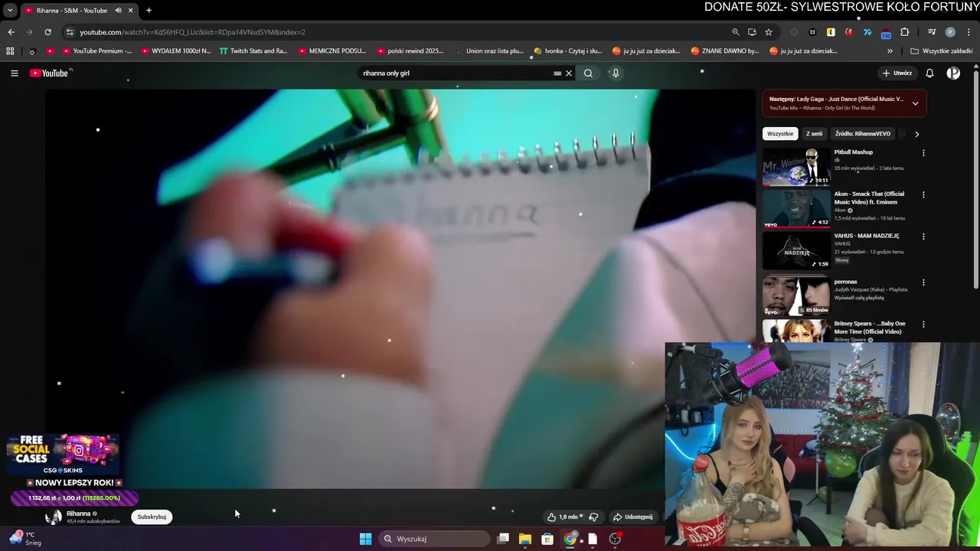Open the Twitch Stats and Ra... bookmark
The height and width of the screenshot is (551, 980).
(x=253, y=51)
